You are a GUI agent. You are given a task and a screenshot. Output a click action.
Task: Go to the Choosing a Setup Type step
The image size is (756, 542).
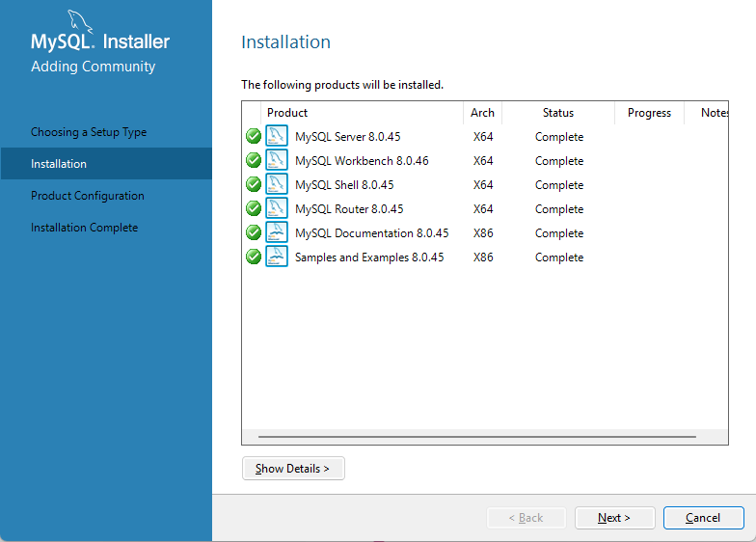[89, 132]
